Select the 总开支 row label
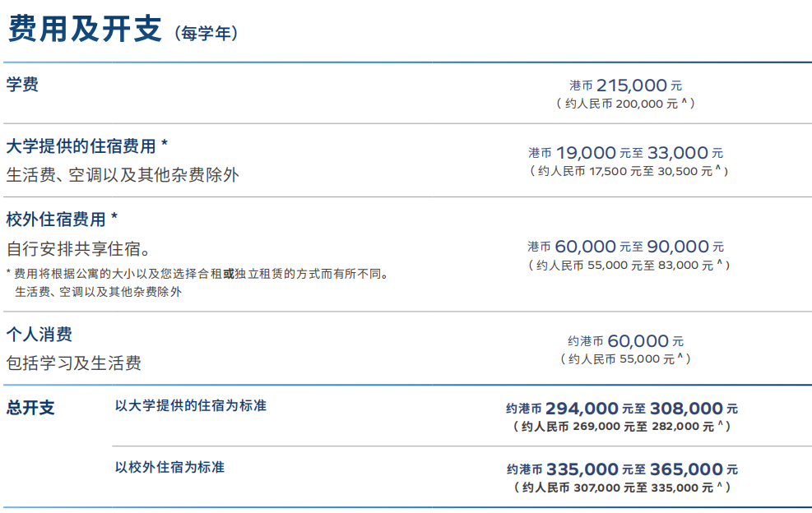This screenshot has width=812, height=513. click(30, 408)
